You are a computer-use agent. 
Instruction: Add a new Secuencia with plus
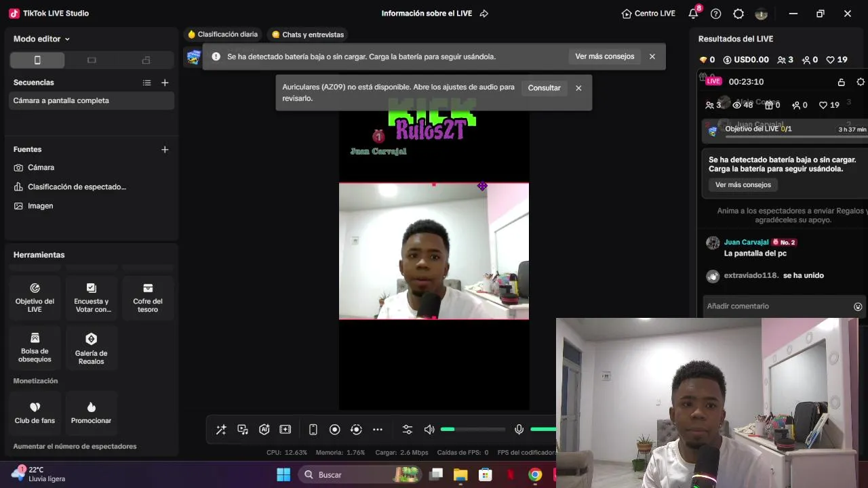coord(165,83)
